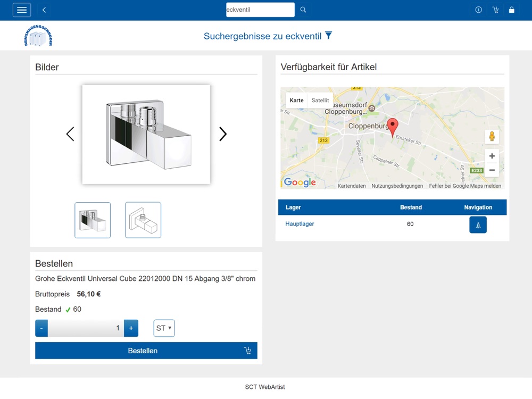Switch map to Satellit view
The height and width of the screenshot is (399, 532).
click(x=320, y=101)
